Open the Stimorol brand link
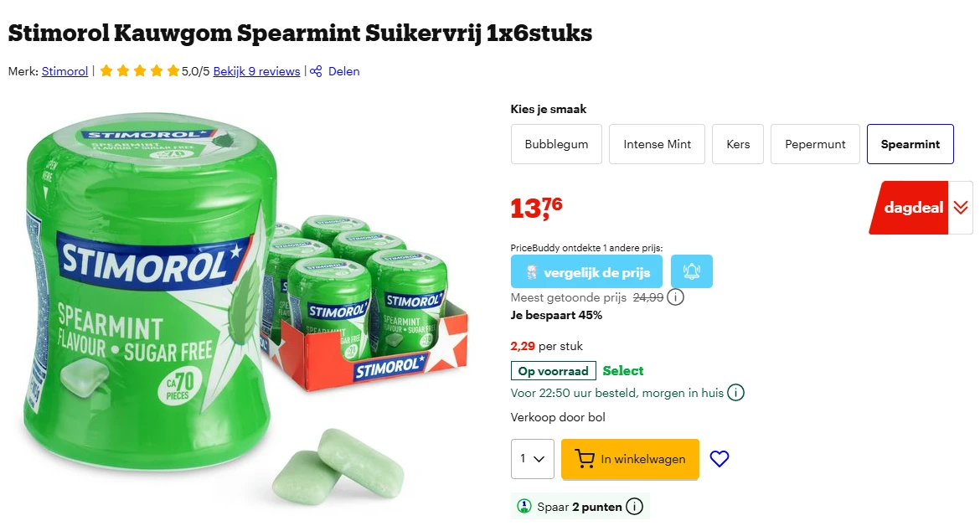 click(64, 71)
